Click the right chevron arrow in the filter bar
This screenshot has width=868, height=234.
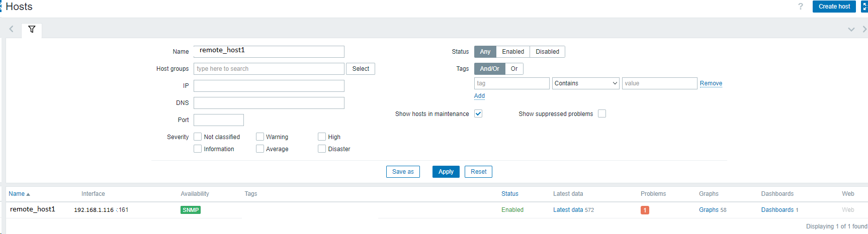(864, 29)
